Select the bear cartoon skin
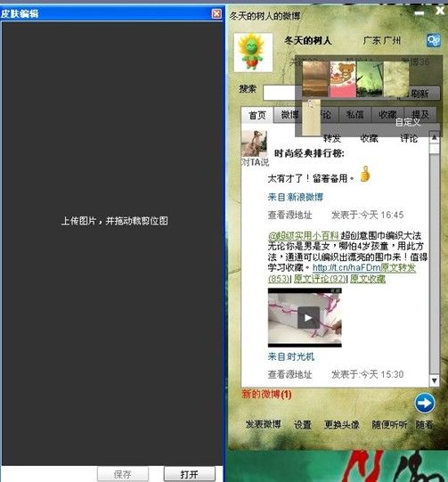 (x=343, y=78)
